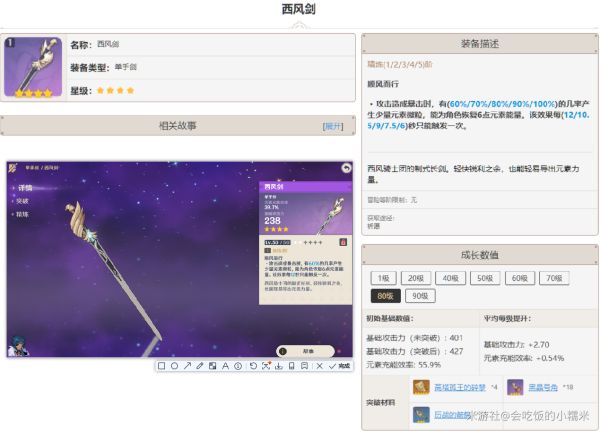Select the ellipse annotation tool
Image resolution: width=600 pixels, height=432 pixels.
coord(174,366)
